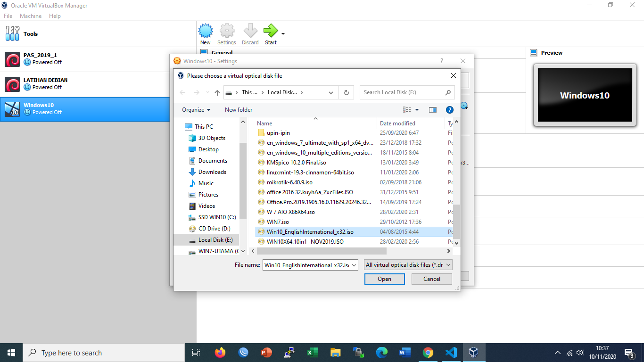Expand the address bar history dropdown

click(331, 92)
